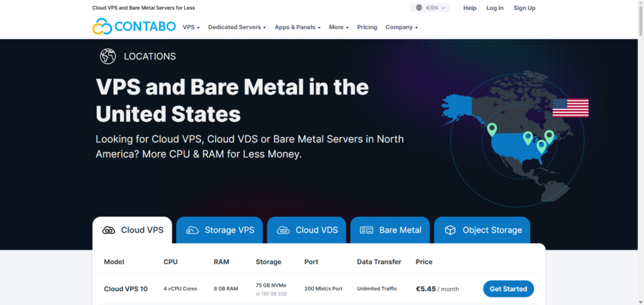
Task: Click the Bare Metal server icon
Action: [x=367, y=230]
